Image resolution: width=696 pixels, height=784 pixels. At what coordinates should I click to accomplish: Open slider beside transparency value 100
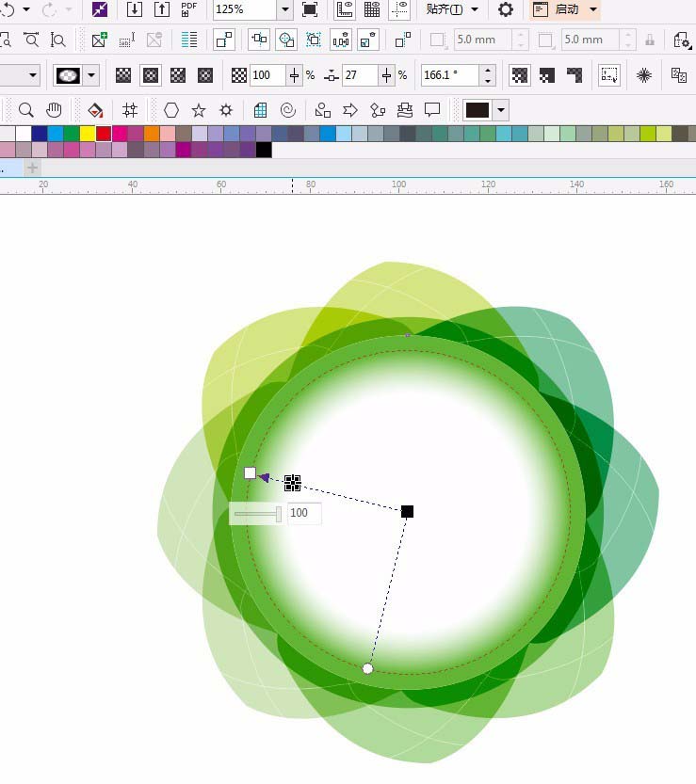pos(294,75)
